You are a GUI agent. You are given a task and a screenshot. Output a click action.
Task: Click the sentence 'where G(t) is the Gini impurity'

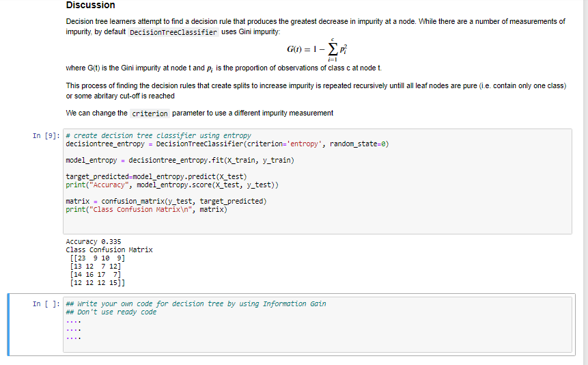click(x=224, y=68)
